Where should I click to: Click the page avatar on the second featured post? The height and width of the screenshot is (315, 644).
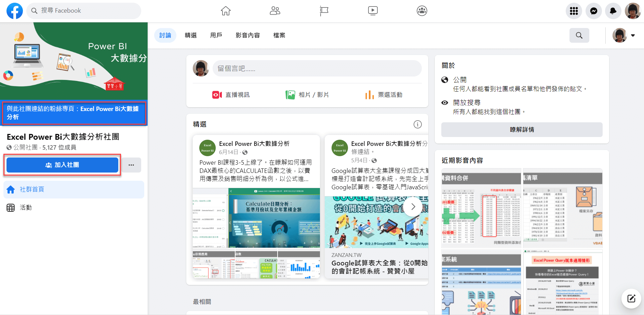click(340, 148)
